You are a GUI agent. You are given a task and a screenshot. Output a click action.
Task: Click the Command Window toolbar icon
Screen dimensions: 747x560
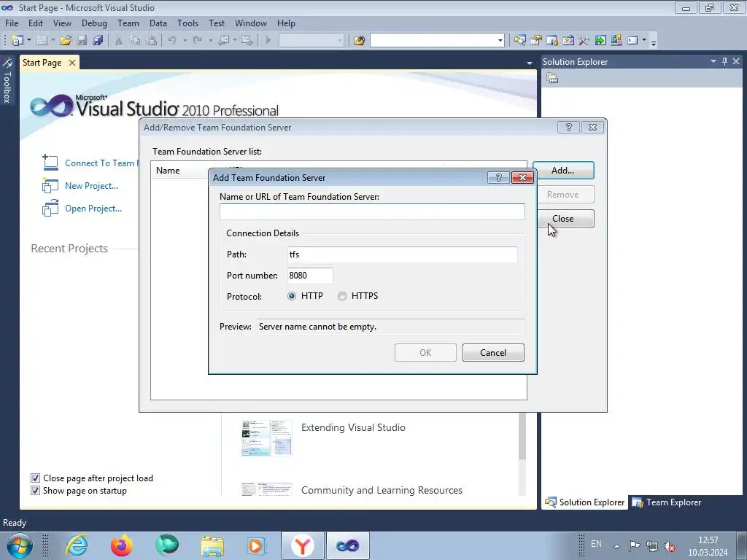[x=632, y=41]
